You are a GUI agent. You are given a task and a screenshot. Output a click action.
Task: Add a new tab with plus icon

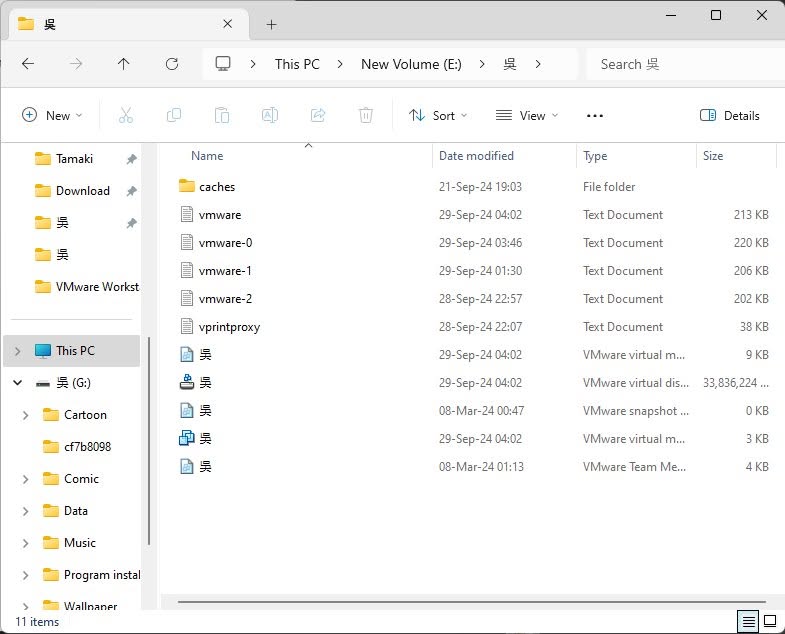coord(271,25)
